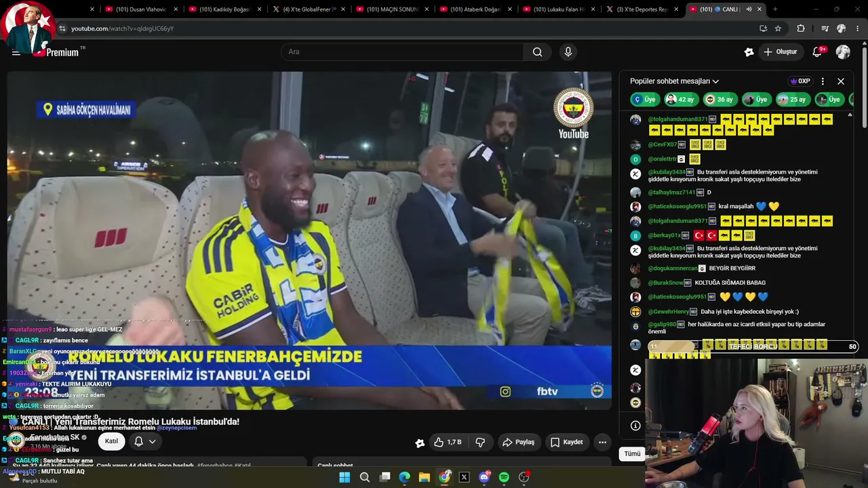
Task: Click @dogukannercan 'BEYGİR BEYGİRR' message
Action: click(732, 268)
